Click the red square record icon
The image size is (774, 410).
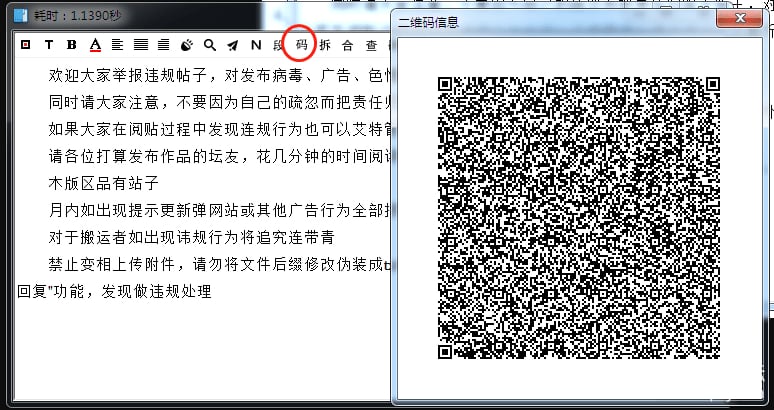(26, 45)
